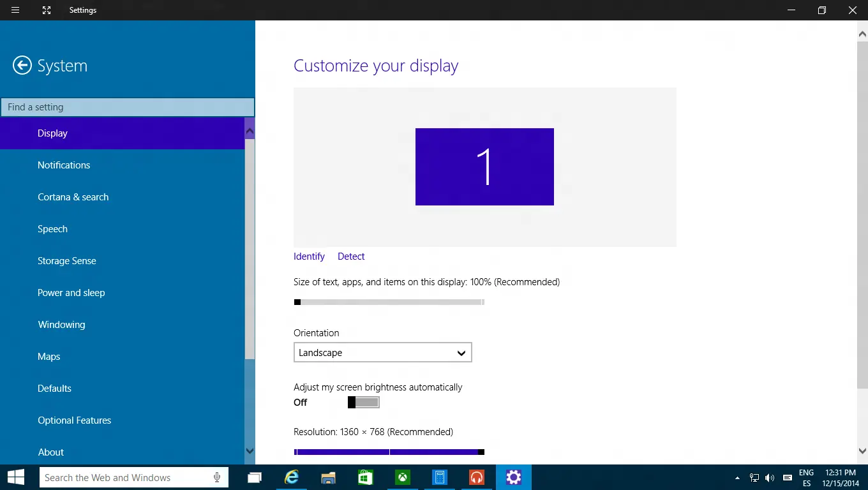Expand the hidden icons in the system tray
This screenshot has height=490, width=868.
click(737, 477)
